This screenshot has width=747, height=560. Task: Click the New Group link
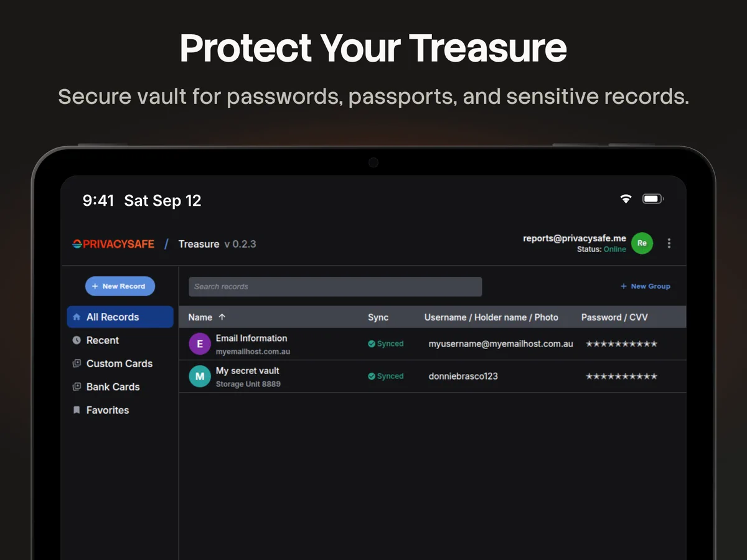click(646, 286)
